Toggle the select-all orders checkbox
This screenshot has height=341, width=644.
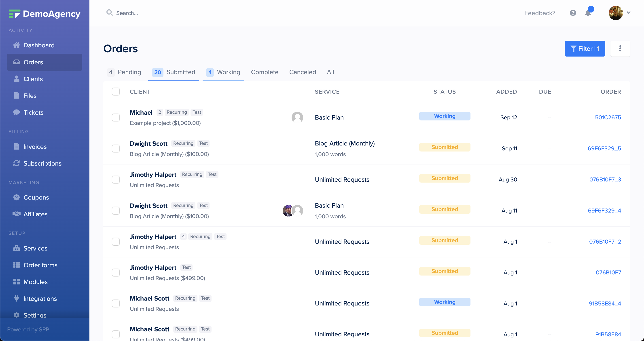pyautogui.click(x=116, y=92)
